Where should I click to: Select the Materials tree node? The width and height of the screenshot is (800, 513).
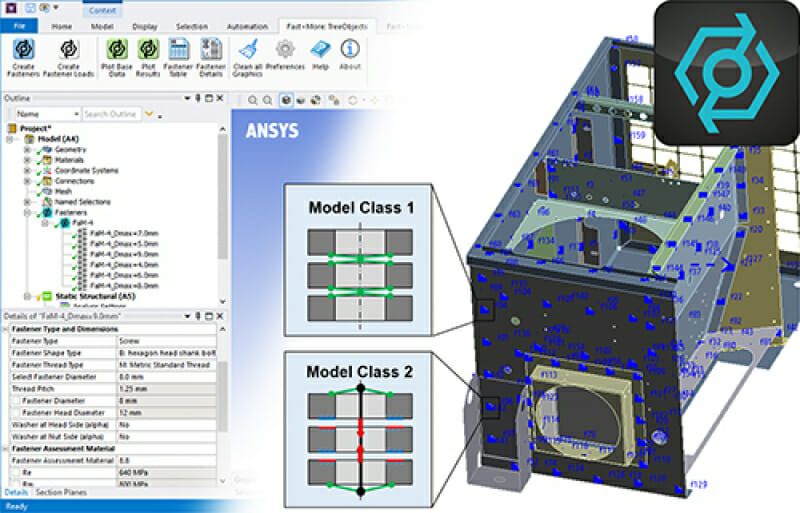pyautogui.click(x=69, y=160)
